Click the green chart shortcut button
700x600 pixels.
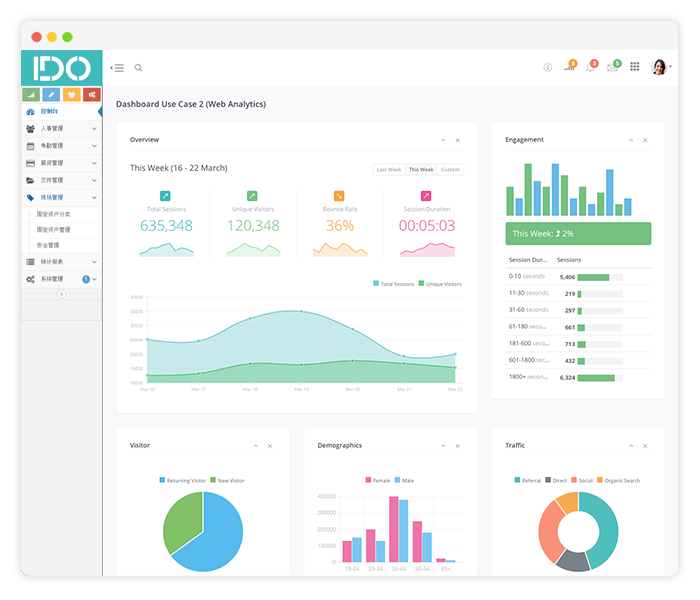click(x=31, y=95)
